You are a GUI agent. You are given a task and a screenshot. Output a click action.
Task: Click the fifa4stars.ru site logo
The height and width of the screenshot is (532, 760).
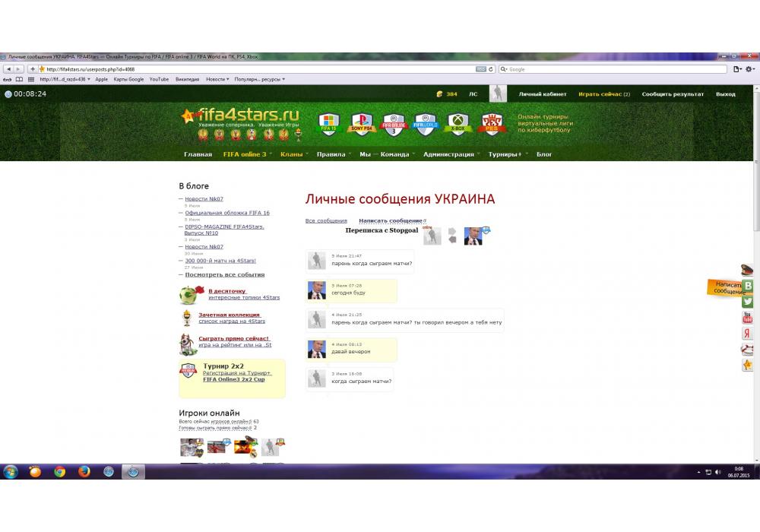coord(241,116)
